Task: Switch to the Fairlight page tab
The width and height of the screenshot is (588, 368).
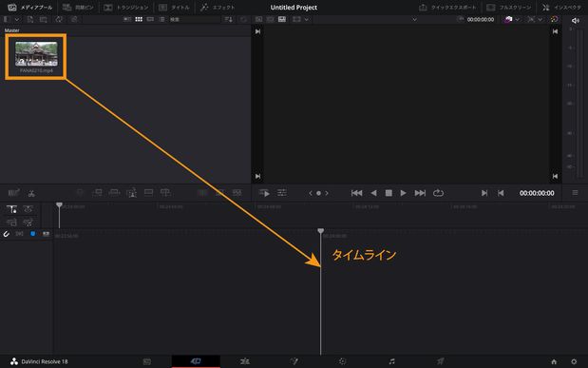Action: coord(391,361)
